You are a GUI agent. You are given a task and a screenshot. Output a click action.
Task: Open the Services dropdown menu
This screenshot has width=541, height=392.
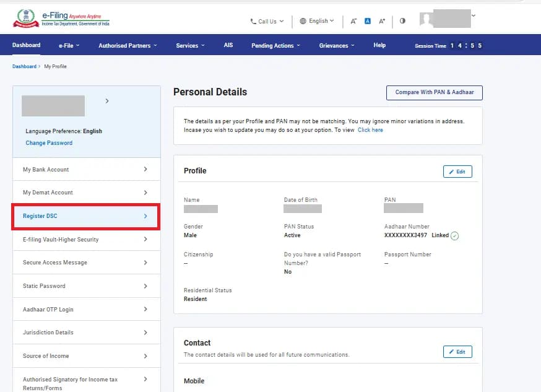[190, 45]
